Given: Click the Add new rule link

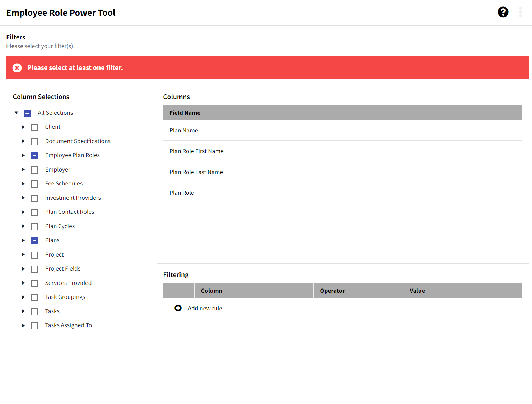Looking at the screenshot, I should pos(205,308).
